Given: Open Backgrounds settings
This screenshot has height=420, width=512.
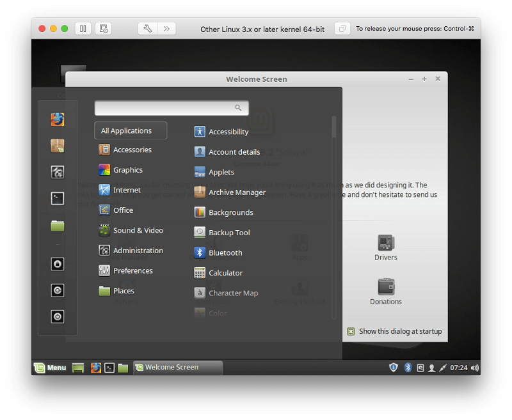Looking at the screenshot, I should point(223,213).
